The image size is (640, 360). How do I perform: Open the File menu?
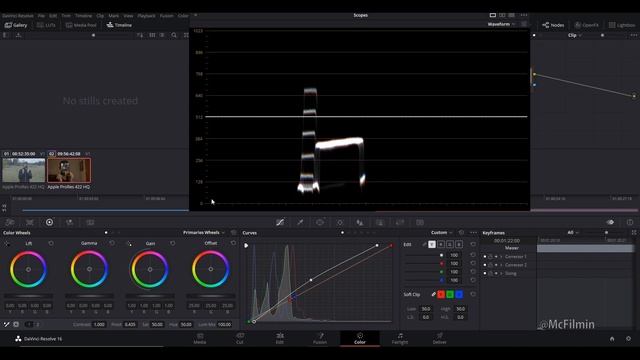[x=41, y=16]
